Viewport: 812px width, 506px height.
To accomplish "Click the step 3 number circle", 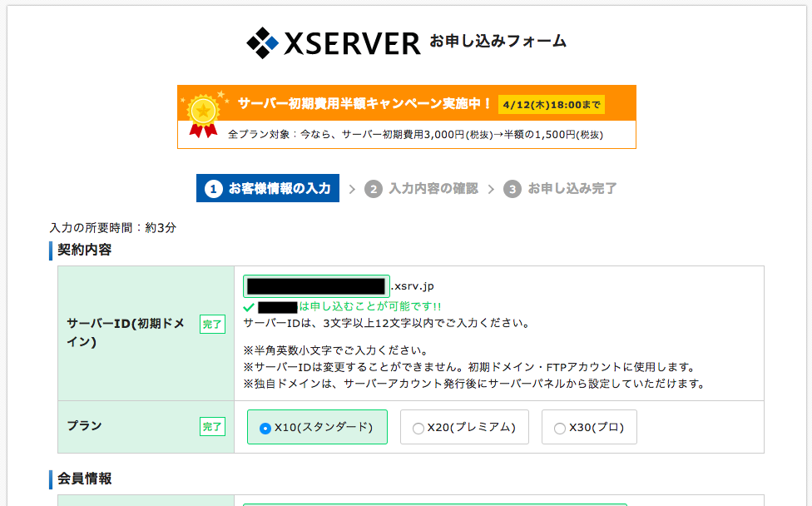I will point(512,189).
